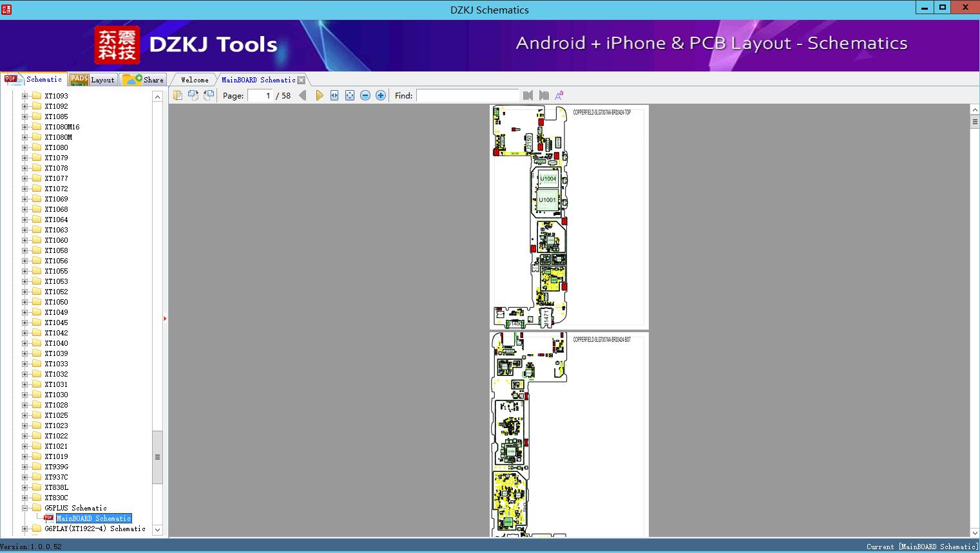Select the XT1021 tree entry

56,446
